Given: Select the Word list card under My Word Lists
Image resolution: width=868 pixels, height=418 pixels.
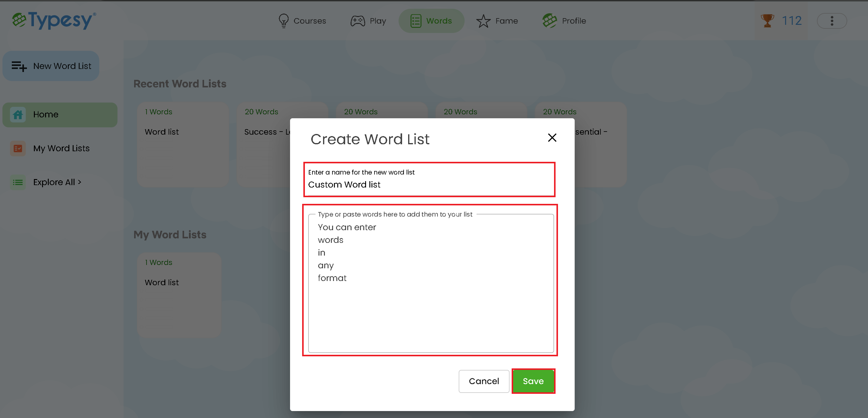Looking at the screenshot, I should click(x=179, y=295).
